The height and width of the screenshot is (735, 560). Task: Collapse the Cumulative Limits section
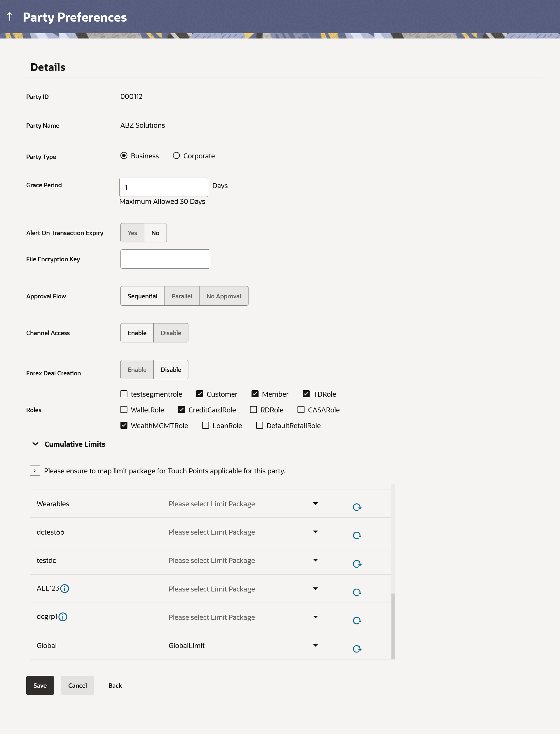35,444
